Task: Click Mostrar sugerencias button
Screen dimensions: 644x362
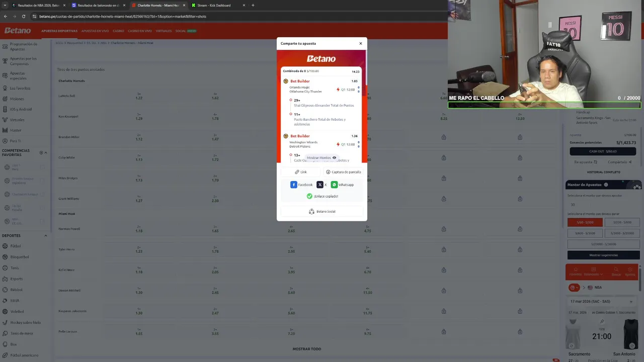Action: coord(603,255)
